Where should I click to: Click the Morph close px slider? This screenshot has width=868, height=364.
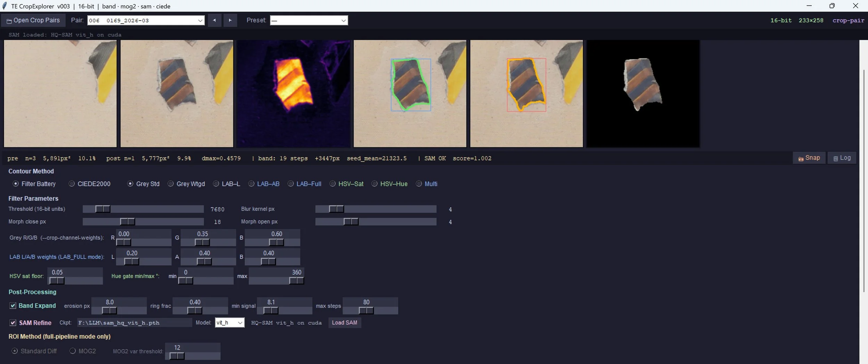pos(143,221)
